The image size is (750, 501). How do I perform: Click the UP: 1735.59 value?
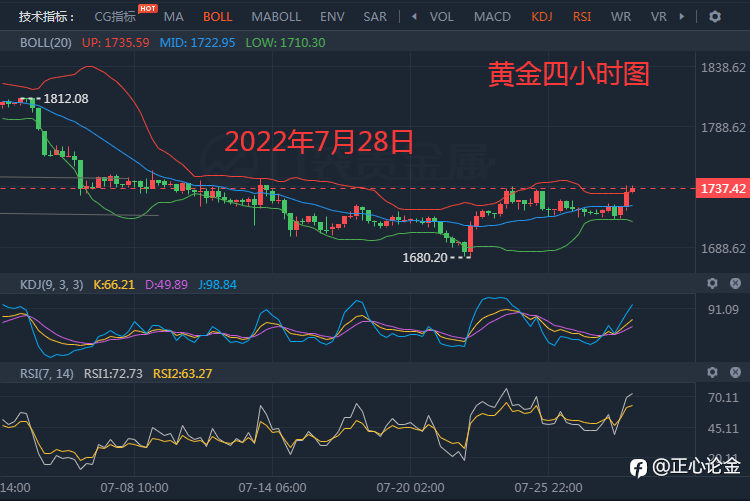point(115,43)
